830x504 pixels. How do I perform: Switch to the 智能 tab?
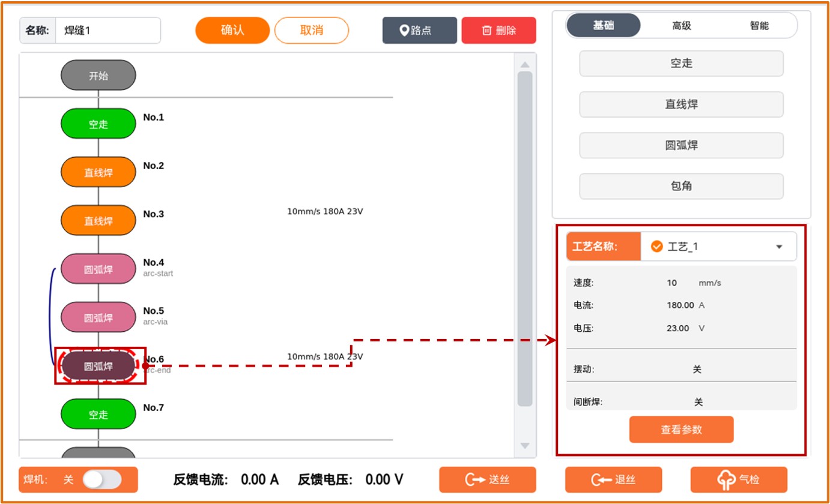click(759, 26)
